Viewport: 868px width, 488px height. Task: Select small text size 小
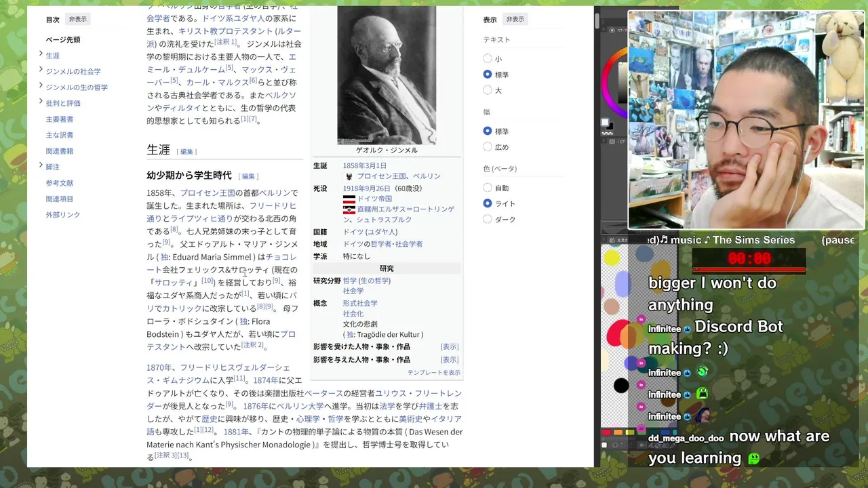[488, 59]
